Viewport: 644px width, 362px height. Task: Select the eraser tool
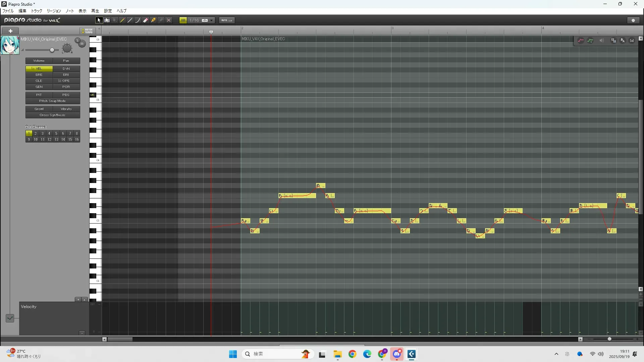[146, 20]
